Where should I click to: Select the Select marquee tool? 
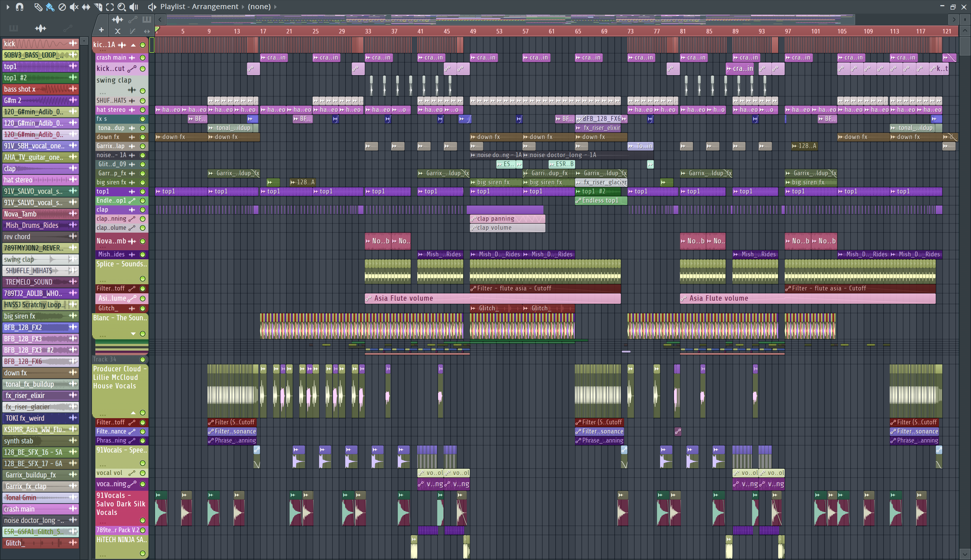(110, 7)
